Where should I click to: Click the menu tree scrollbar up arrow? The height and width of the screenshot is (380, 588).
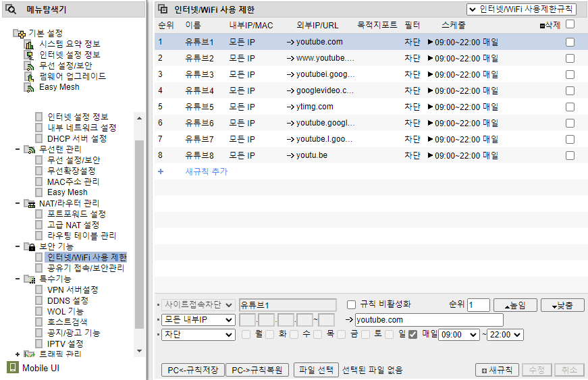(x=140, y=118)
